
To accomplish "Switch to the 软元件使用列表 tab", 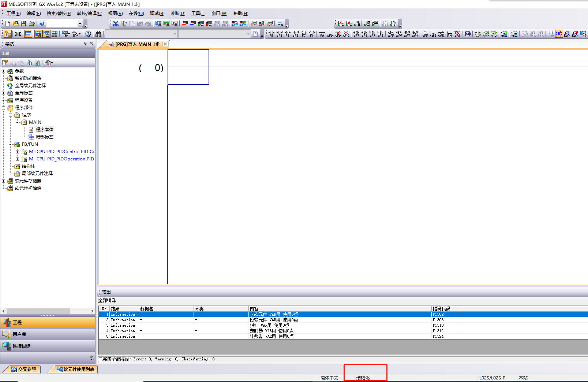I will [x=75, y=369].
